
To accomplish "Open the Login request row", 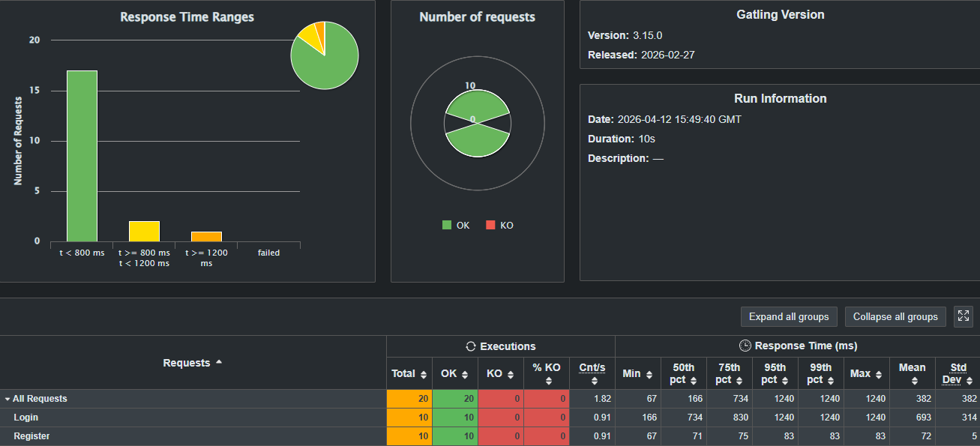I will [x=25, y=418].
